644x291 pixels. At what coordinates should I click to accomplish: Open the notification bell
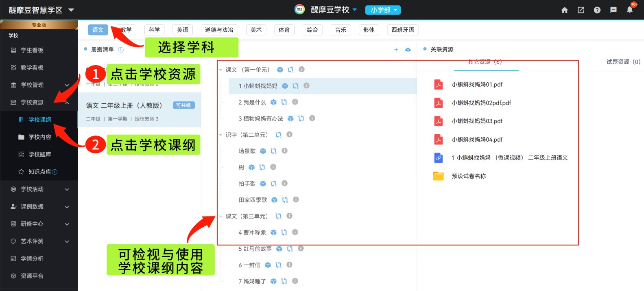point(629,10)
